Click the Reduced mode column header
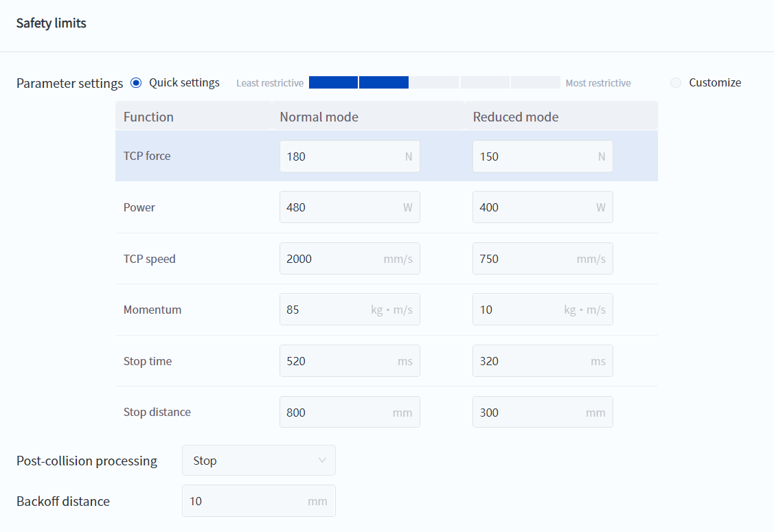The width and height of the screenshot is (774, 532). tap(515, 117)
